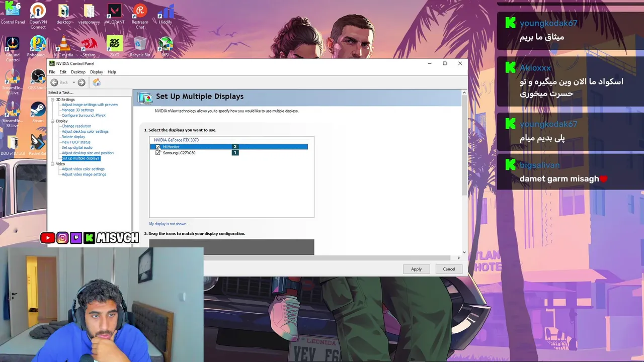This screenshot has height=362, width=644.
Task: Open the Back history dropdown arrow
Action: (73, 82)
